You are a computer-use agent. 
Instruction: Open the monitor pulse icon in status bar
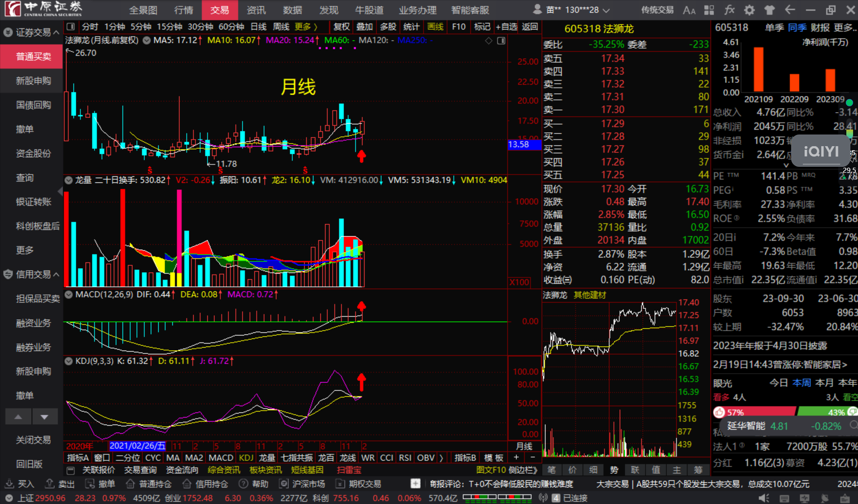click(805, 498)
